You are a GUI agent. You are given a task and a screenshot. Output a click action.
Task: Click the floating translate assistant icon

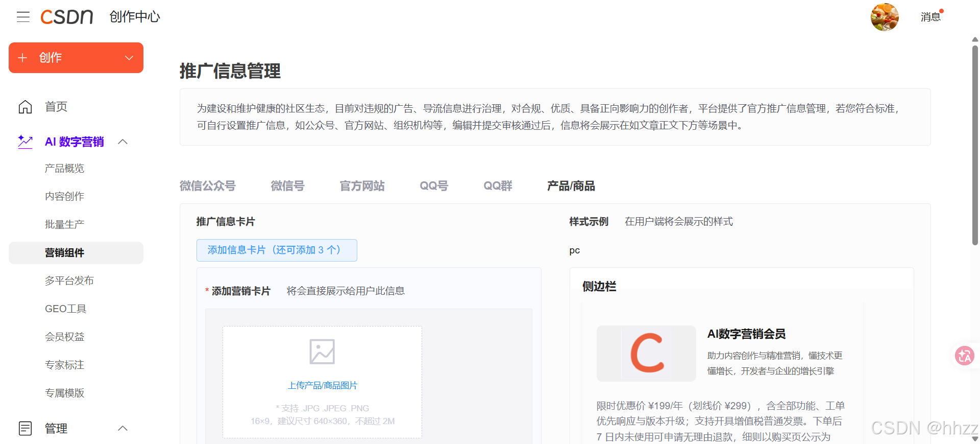(x=965, y=356)
